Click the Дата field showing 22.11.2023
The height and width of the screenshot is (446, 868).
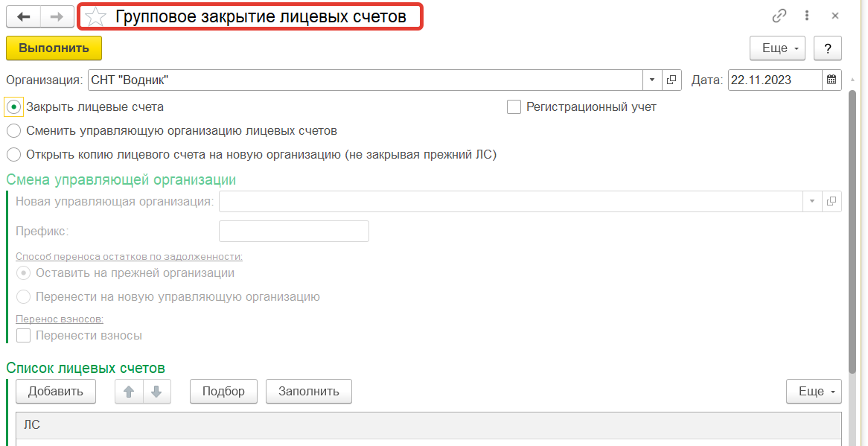tap(775, 80)
